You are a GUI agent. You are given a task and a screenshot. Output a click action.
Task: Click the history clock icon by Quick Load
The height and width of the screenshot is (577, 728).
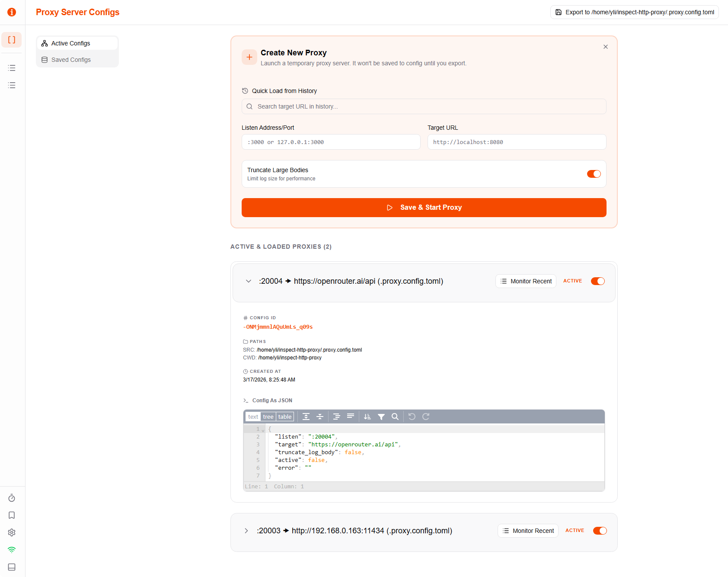click(245, 91)
